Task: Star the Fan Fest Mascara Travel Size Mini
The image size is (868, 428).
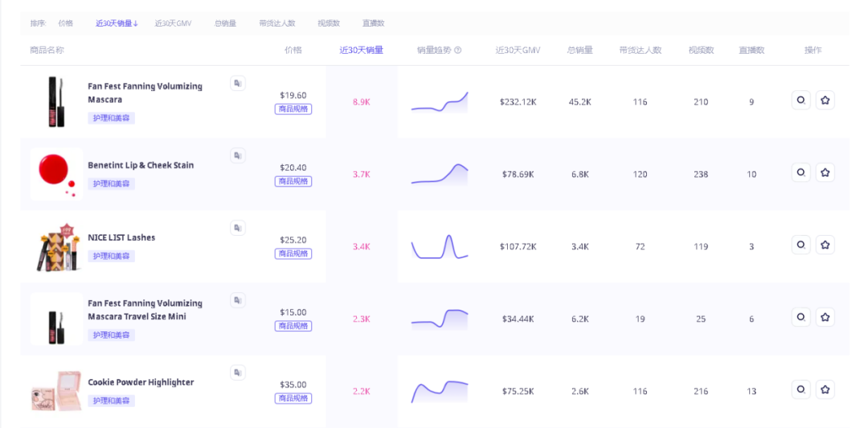Action: coord(825,318)
